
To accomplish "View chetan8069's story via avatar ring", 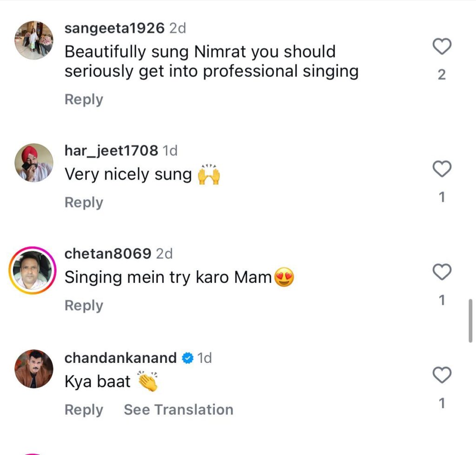I will [x=33, y=270].
